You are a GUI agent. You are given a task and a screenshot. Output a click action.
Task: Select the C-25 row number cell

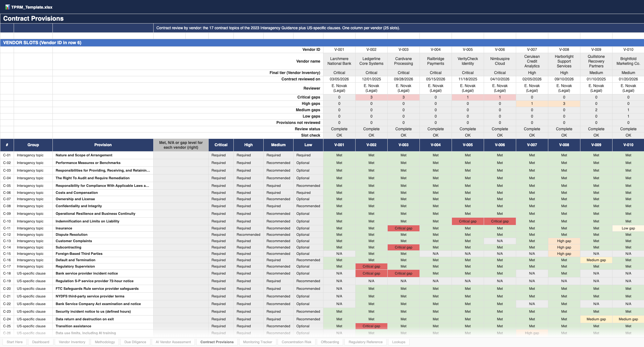pos(7,326)
